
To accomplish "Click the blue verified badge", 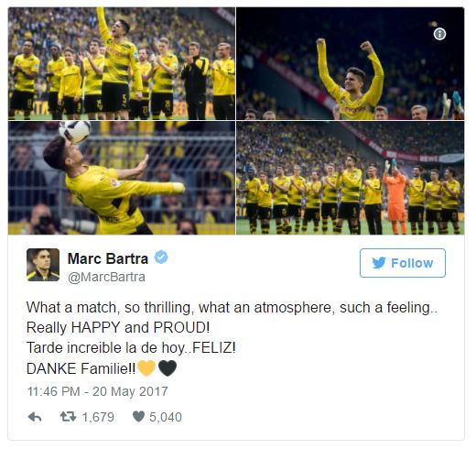I will 161,257.
